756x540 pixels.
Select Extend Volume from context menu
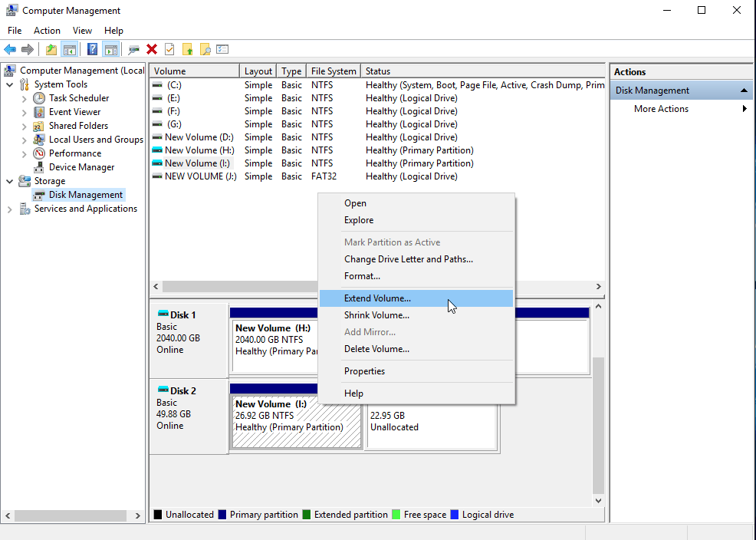coord(378,298)
